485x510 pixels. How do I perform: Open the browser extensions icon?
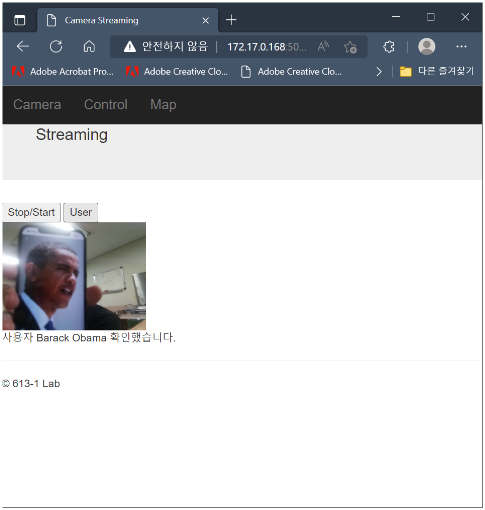(389, 47)
